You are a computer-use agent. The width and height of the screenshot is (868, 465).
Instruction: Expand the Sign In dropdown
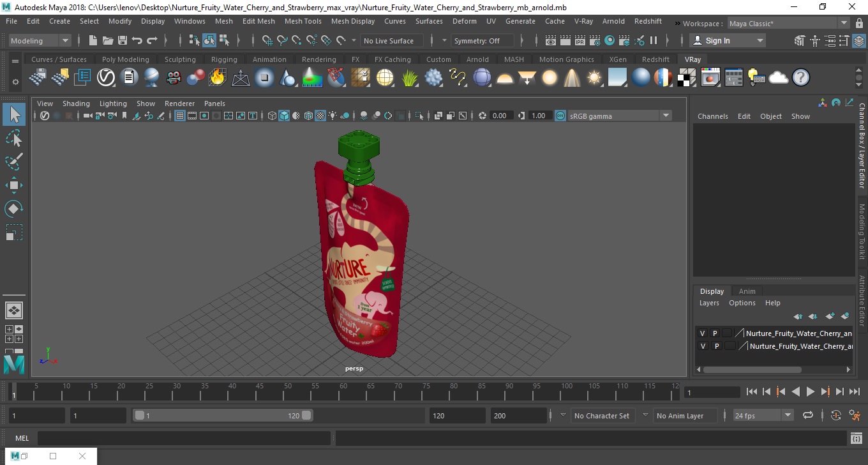pyautogui.click(x=728, y=40)
